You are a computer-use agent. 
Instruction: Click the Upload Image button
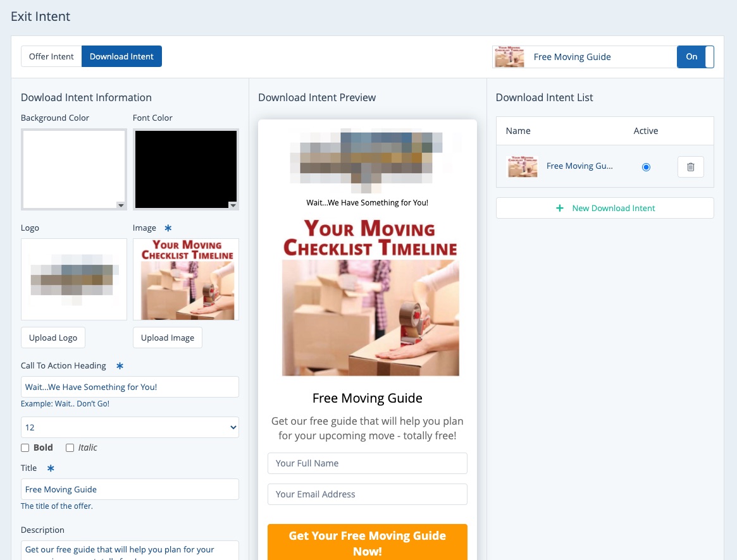coord(168,338)
